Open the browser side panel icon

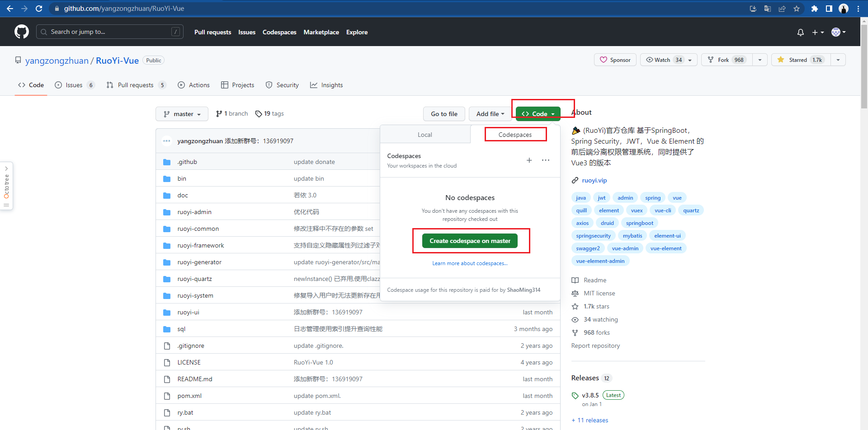829,9
